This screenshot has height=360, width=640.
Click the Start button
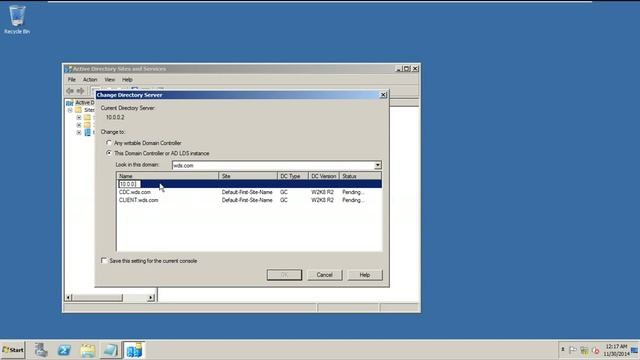13,350
